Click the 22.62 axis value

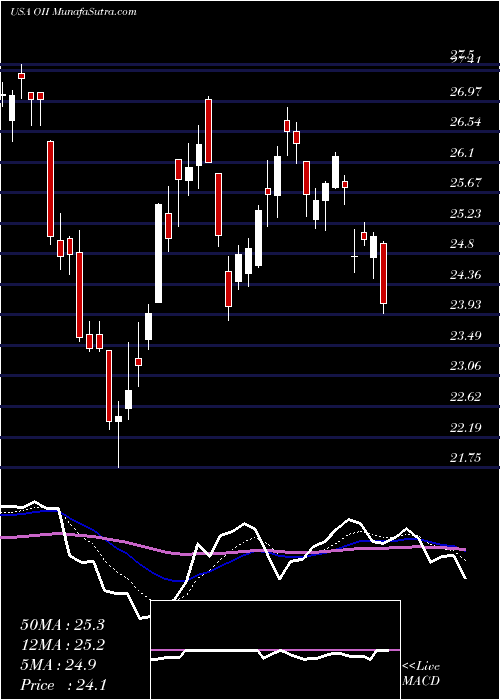pos(466,397)
